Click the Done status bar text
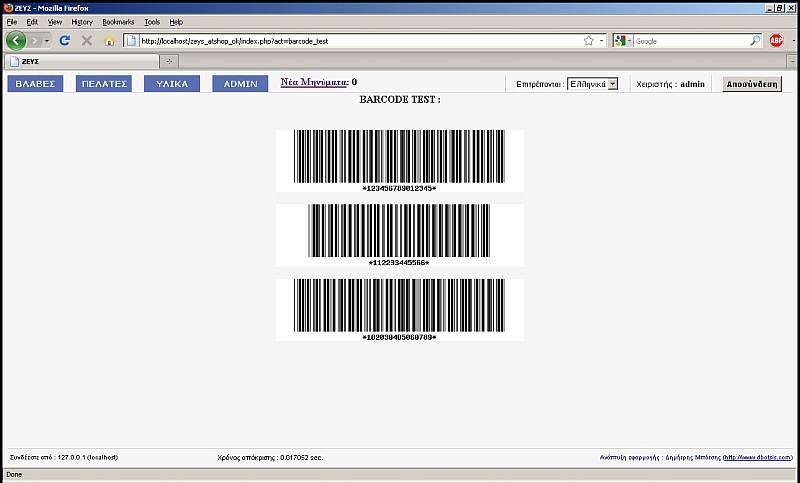Image resolution: width=800 pixels, height=483 pixels. [x=14, y=474]
